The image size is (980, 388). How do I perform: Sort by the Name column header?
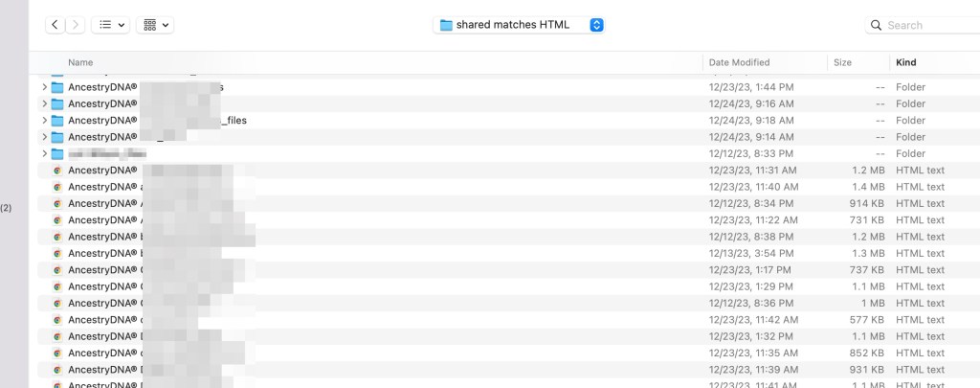[x=80, y=62]
